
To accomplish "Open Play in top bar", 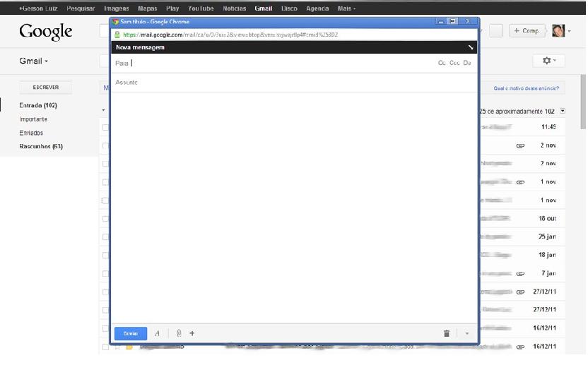I will (x=172, y=8).
